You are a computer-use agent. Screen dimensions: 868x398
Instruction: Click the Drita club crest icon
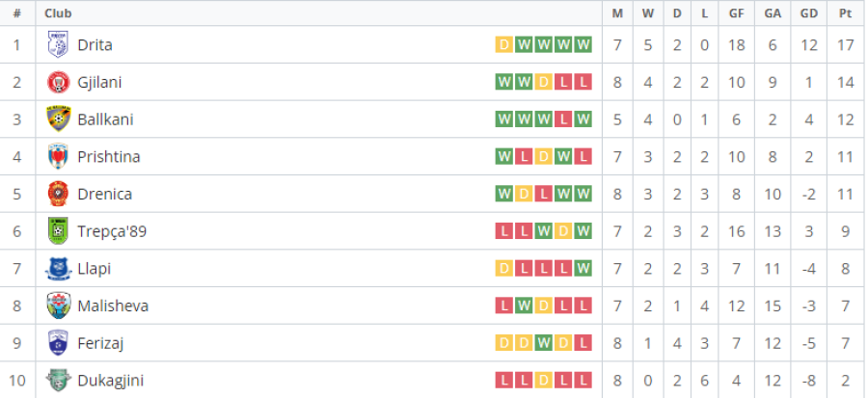[58, 44]
